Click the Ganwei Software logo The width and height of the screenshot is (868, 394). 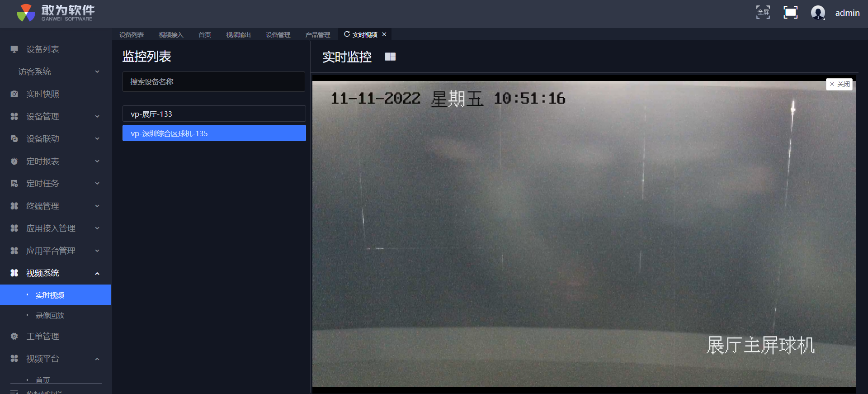point(56,13)
